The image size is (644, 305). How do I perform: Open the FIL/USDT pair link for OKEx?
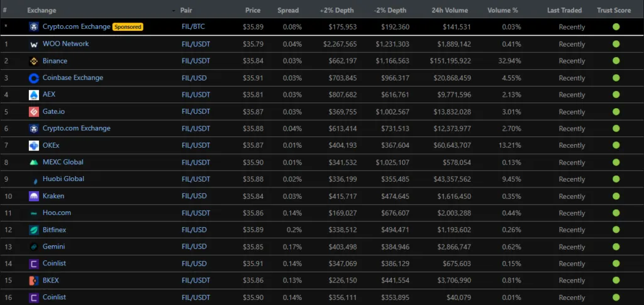point(196,145)
